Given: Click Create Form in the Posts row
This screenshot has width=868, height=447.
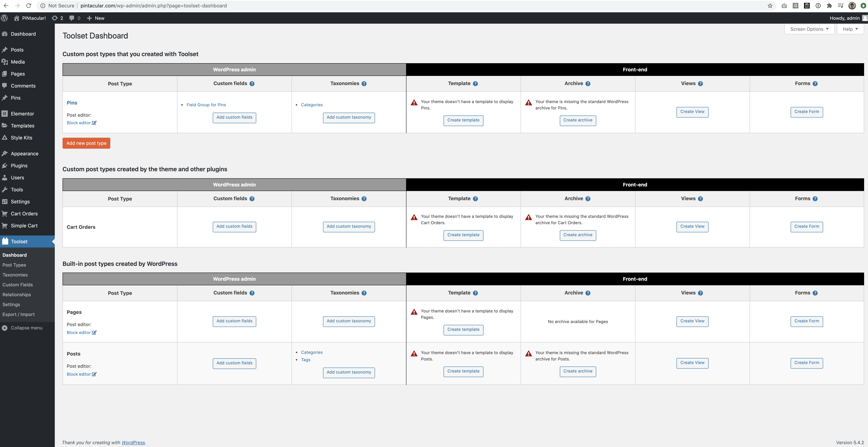Looking at the screenshot, I should tap(807, 363).
